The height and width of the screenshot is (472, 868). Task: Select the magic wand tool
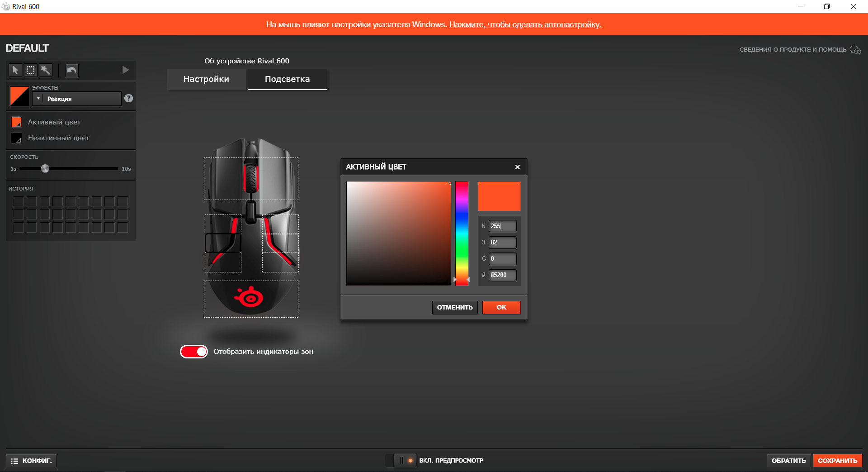46,70
